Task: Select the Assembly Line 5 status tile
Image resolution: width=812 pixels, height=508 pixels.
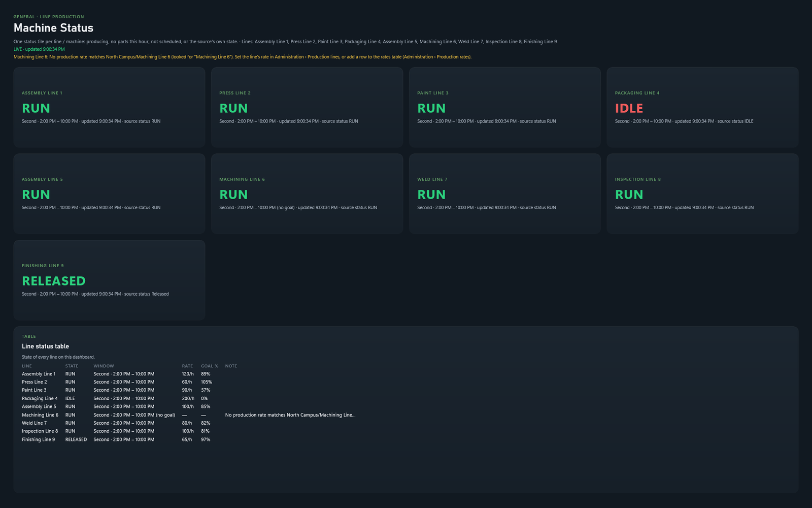Action: click(109, 194)
